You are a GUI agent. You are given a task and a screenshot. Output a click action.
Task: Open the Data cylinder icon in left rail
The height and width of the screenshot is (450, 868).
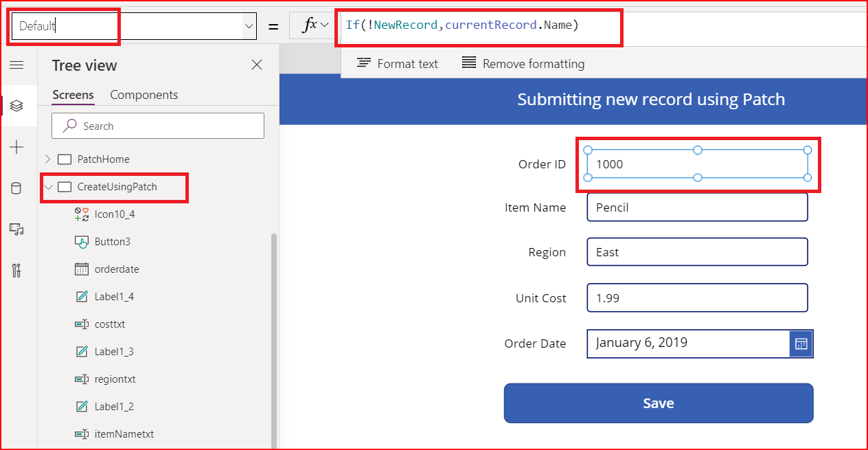(x=16, y=188)
